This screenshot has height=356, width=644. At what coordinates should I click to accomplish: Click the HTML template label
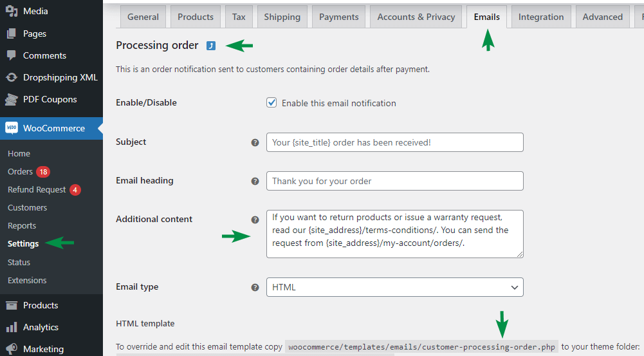tap(145, 324)
